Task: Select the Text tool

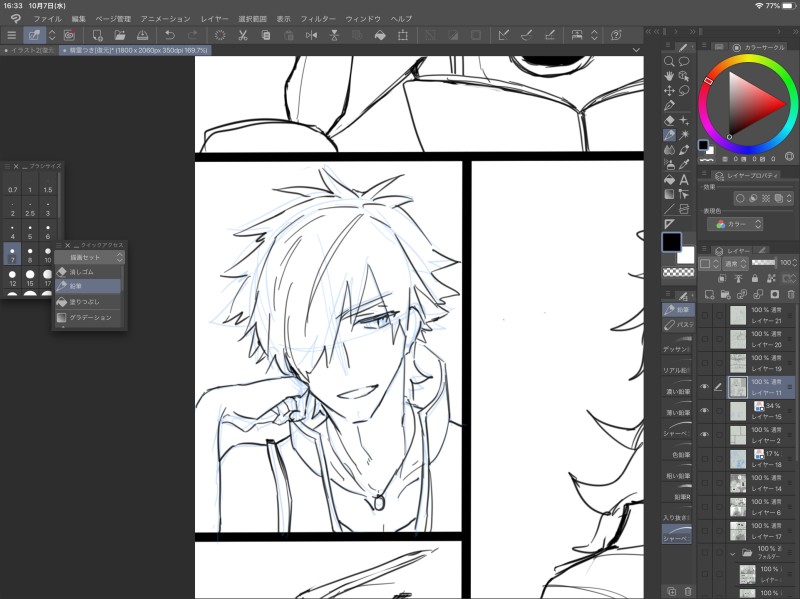Action: [x=684, y=180]
